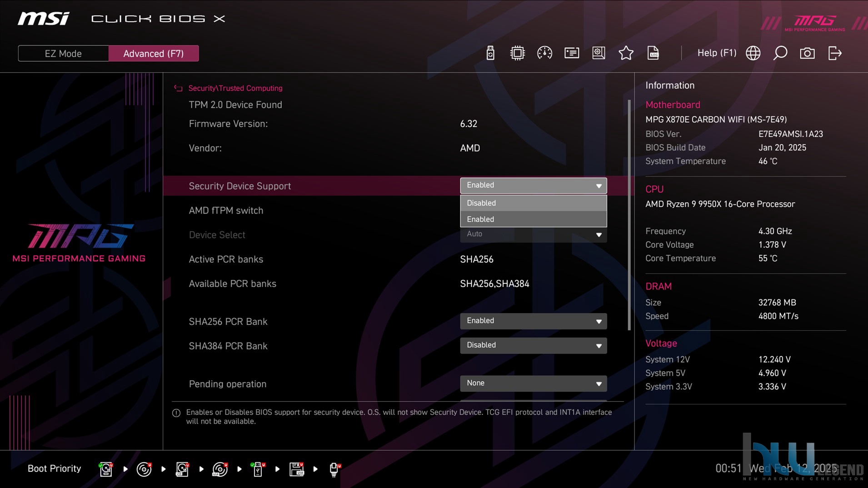Open the Pending operation dropdown

(x=533, y=383)
